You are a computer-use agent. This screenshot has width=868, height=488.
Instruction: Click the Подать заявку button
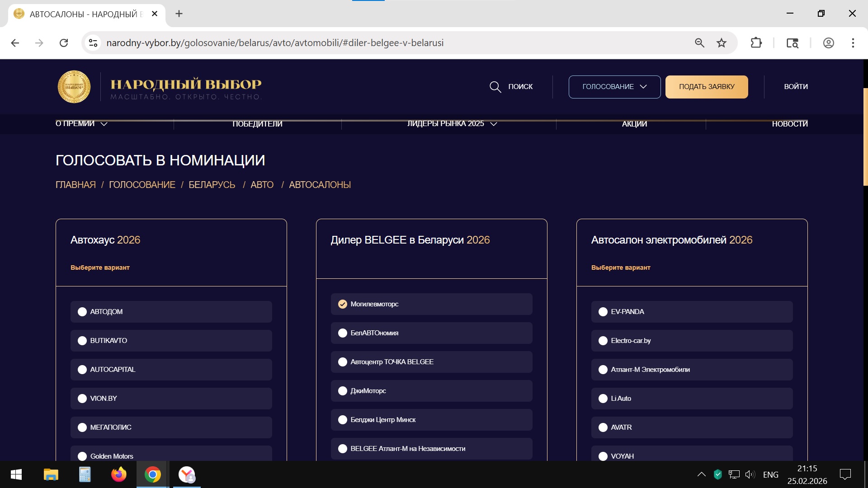706,87
